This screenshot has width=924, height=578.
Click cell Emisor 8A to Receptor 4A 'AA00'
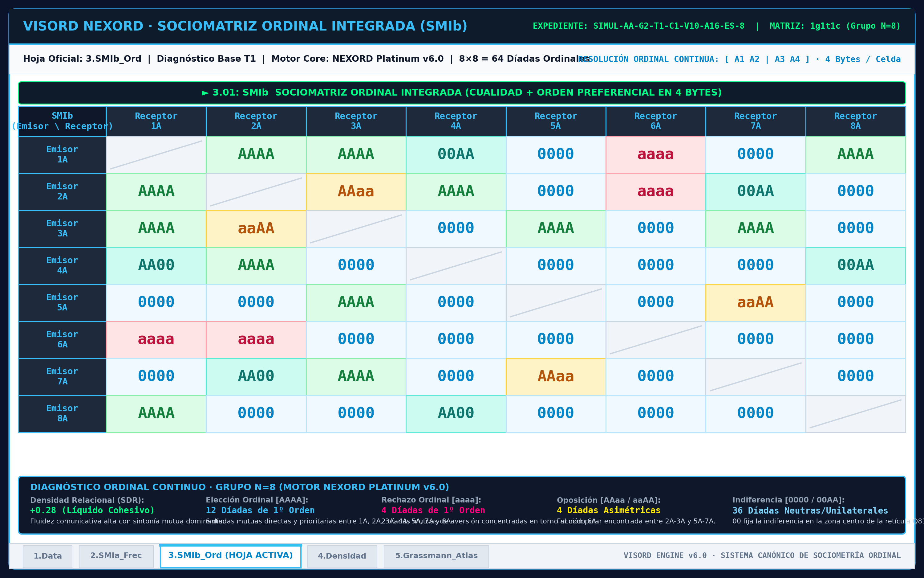coord(456,414)
